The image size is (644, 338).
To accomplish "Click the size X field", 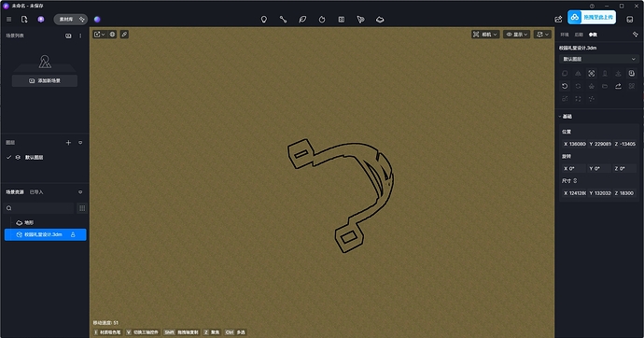I will (x=574, y=193).
